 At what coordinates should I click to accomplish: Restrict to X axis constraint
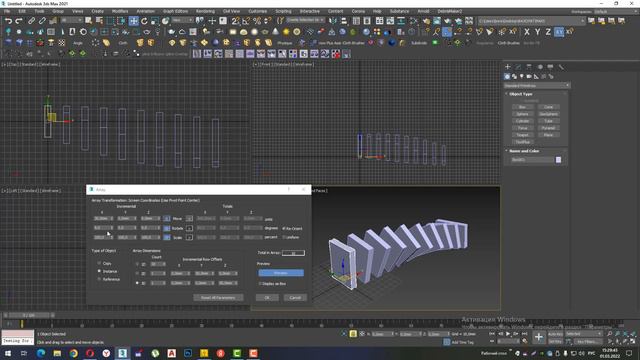coord(527,32)
